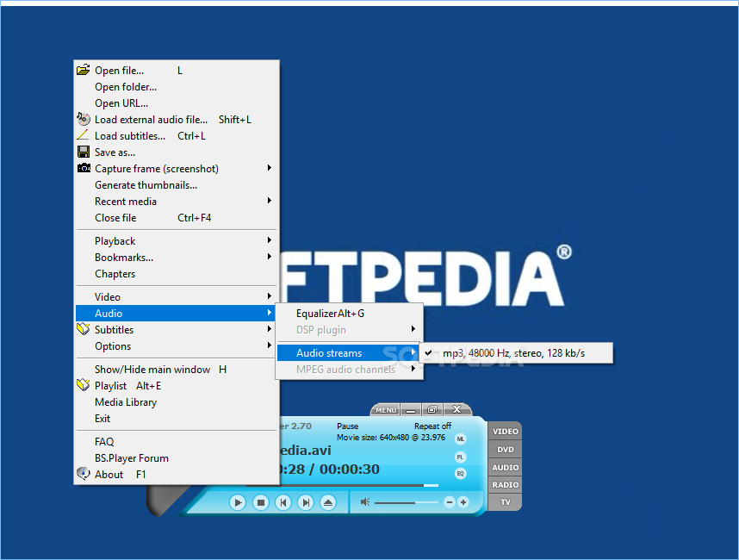Switch to TV mode tab

click(506, 502)
